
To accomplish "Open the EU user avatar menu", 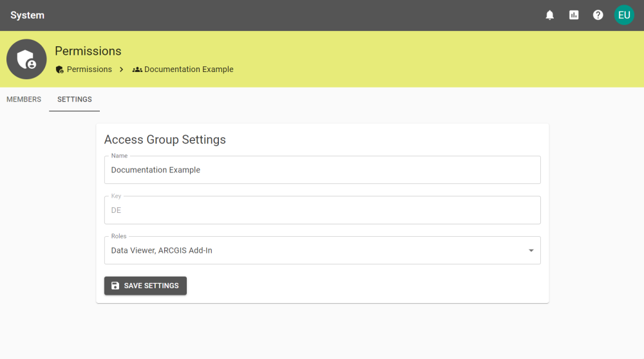I will click(x=624, y=15).
